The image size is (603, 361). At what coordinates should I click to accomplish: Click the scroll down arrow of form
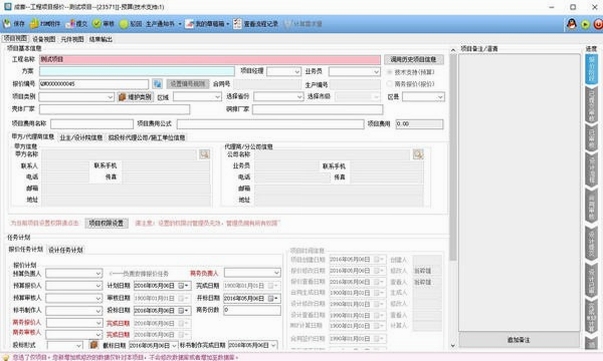(x=453, y=345)
